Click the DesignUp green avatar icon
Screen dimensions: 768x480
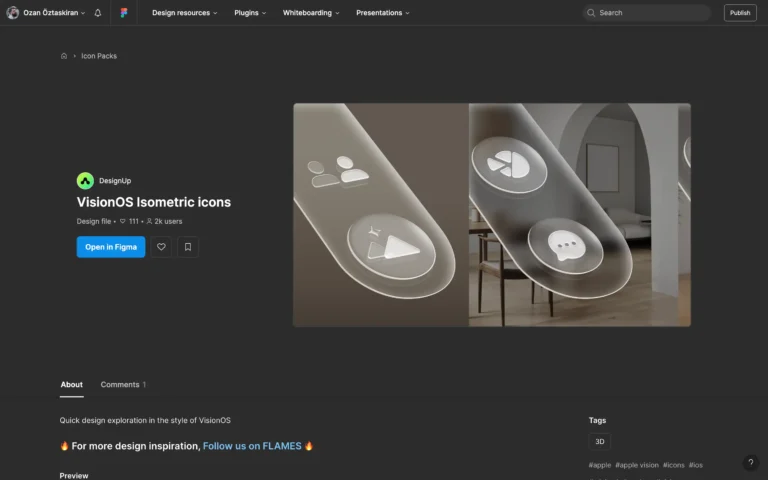(85, 181)
